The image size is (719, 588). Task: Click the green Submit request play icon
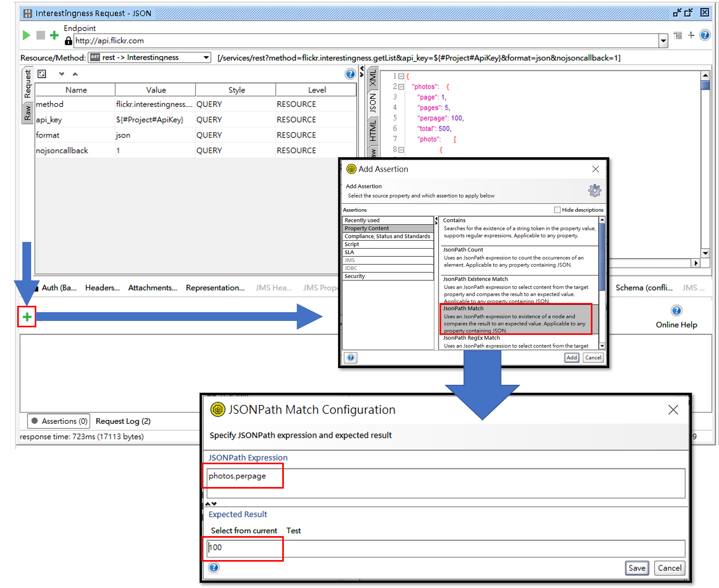(x=26, y=36)
